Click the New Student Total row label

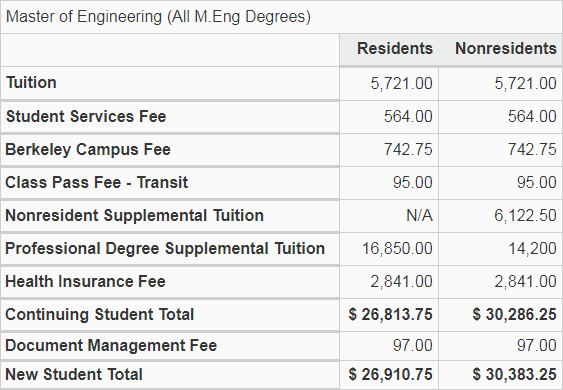(x=74, y=374)
